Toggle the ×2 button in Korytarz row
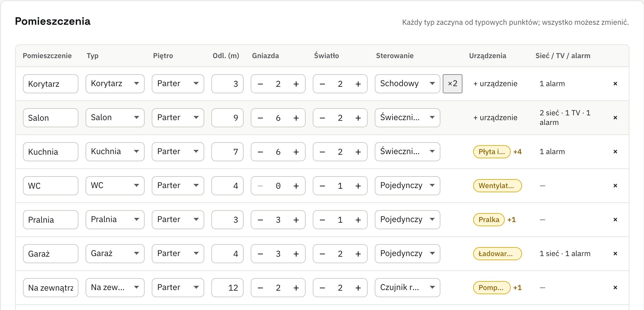 (453, 84)
